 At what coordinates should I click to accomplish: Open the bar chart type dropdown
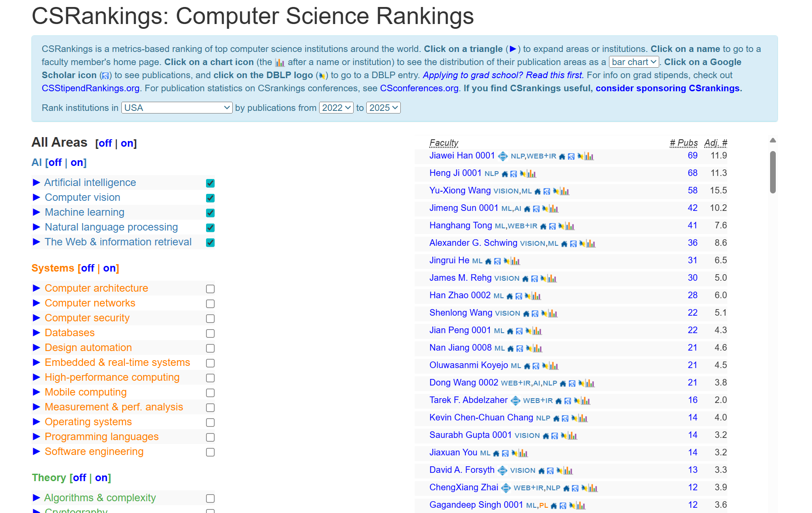point(634,62)
